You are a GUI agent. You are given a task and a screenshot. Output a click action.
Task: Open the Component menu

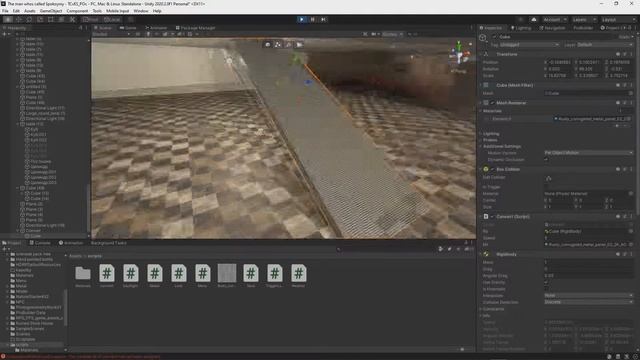(x=77, y=11)
